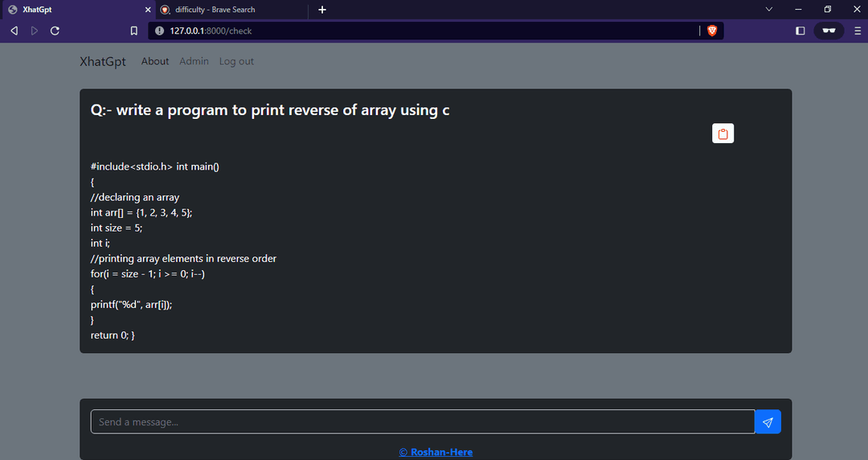The image size is (868, 460).
Task: Toggle the browser sidebar panel
Action: tap(800, 31)
